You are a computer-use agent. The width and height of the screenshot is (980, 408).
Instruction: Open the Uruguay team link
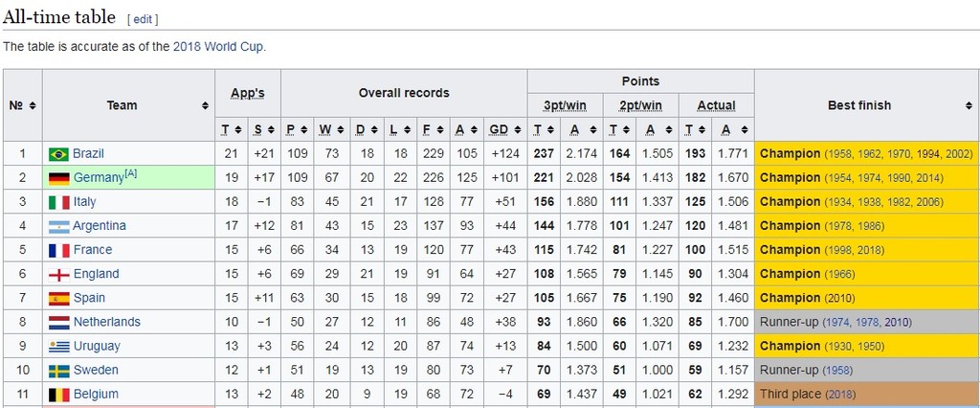[x=97, y=346]
